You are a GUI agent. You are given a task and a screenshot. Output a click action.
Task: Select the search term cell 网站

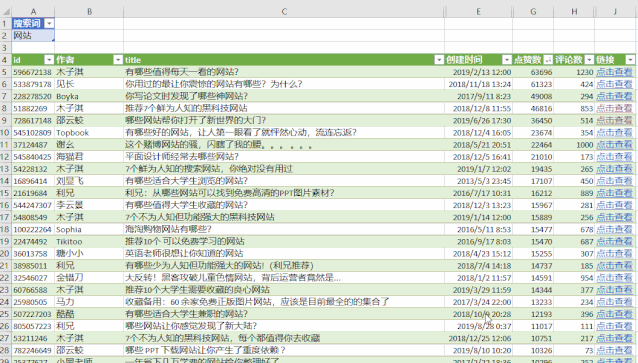[x=33, y=35]
